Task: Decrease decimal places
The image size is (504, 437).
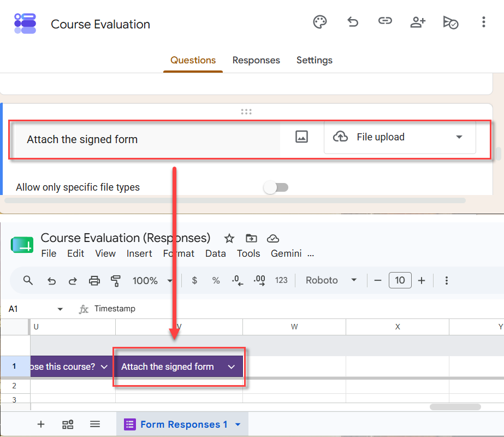Action: [x=238, y=280]
